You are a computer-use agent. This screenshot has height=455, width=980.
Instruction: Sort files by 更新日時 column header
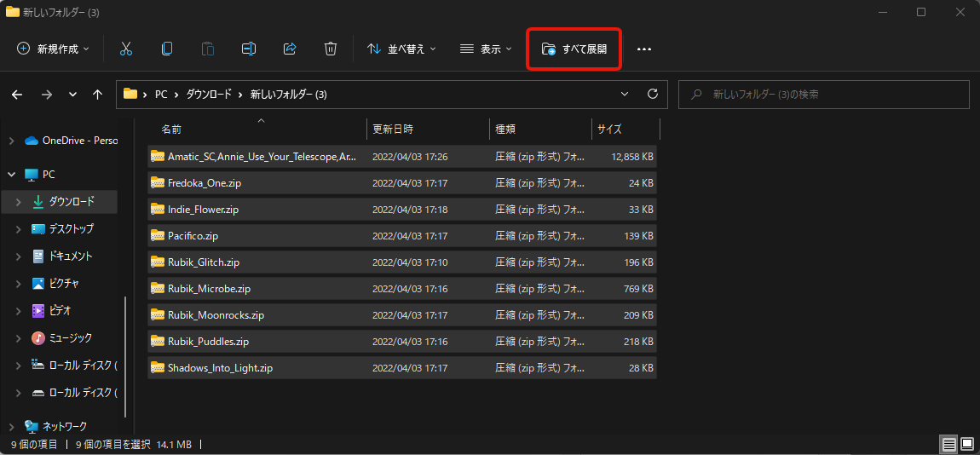pos(393,130)
